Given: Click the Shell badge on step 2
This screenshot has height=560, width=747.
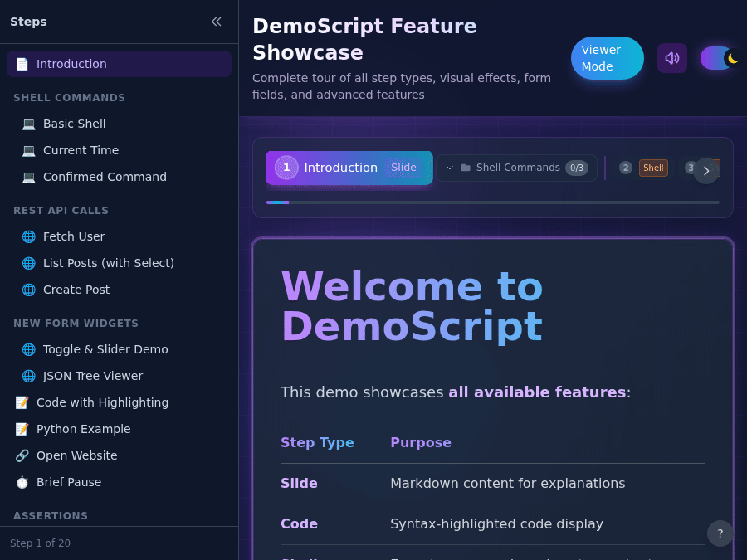Looking at the screenshot, I should [653, 168].
